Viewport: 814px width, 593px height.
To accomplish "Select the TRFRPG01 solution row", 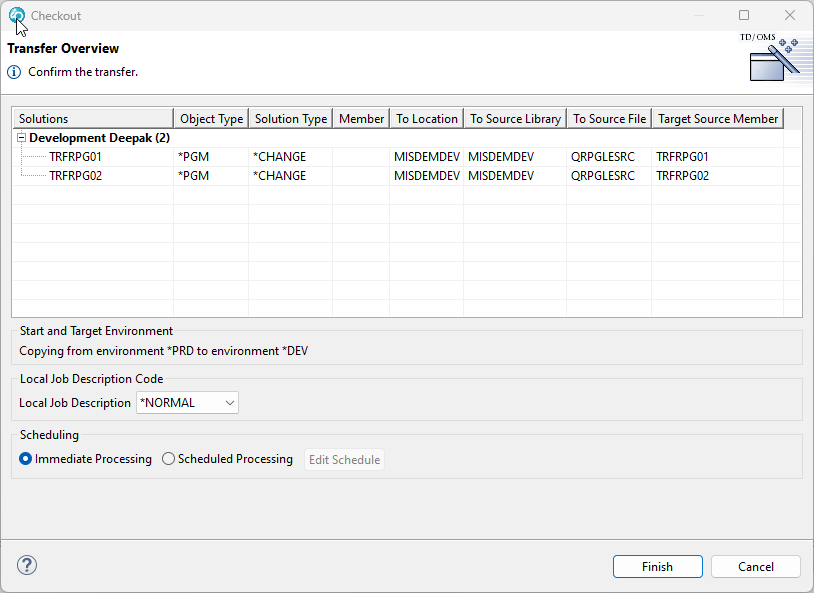I will [76, 157].
